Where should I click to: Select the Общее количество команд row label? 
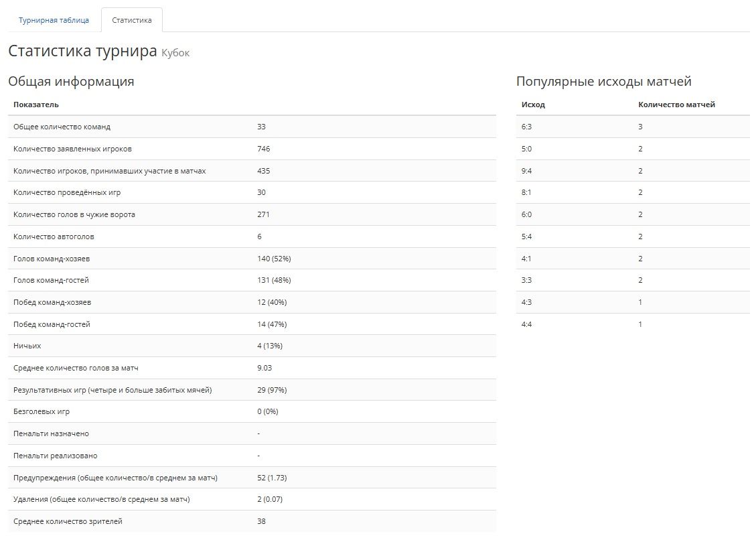[62, 127]
